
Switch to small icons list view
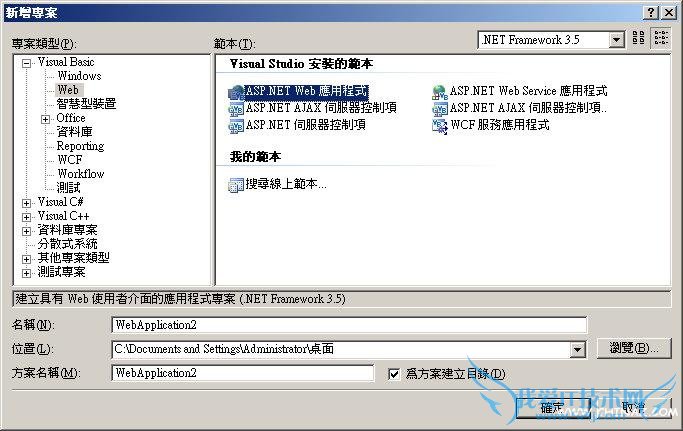(x=661, y=37)
